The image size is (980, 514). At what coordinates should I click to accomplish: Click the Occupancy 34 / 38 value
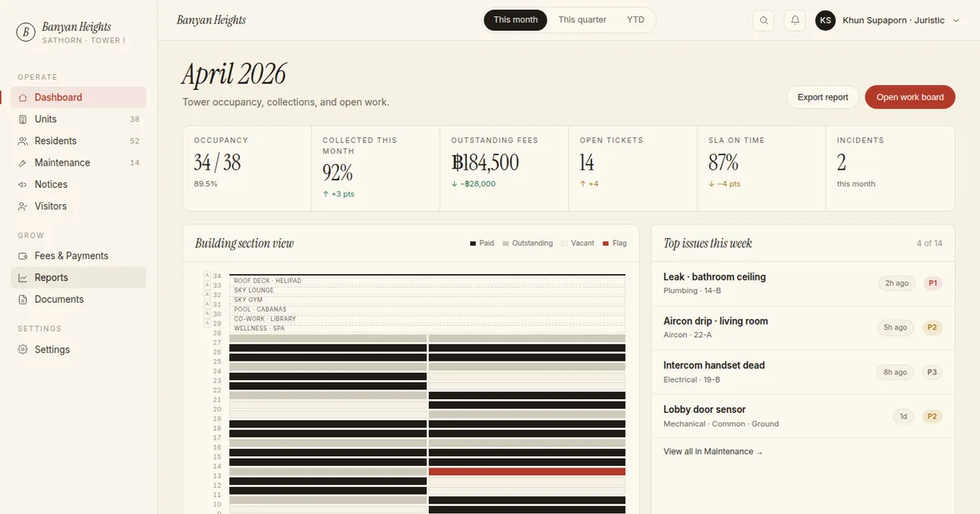tap(217, 163)
